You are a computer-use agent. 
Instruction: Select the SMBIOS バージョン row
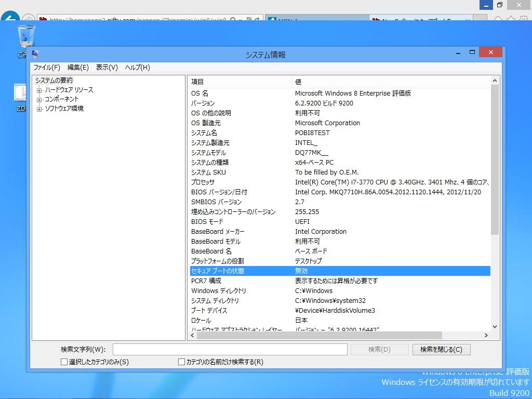click(x=339, y=202)
